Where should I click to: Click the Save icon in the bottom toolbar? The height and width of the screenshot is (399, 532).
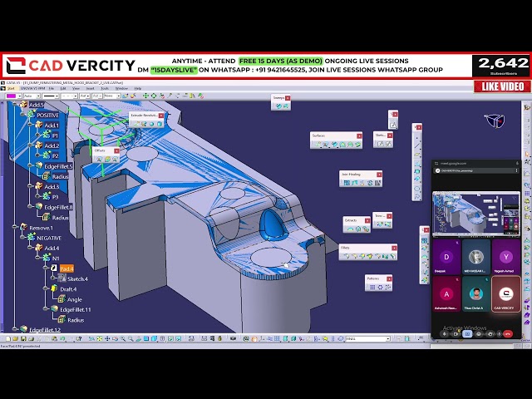(23, 338)
